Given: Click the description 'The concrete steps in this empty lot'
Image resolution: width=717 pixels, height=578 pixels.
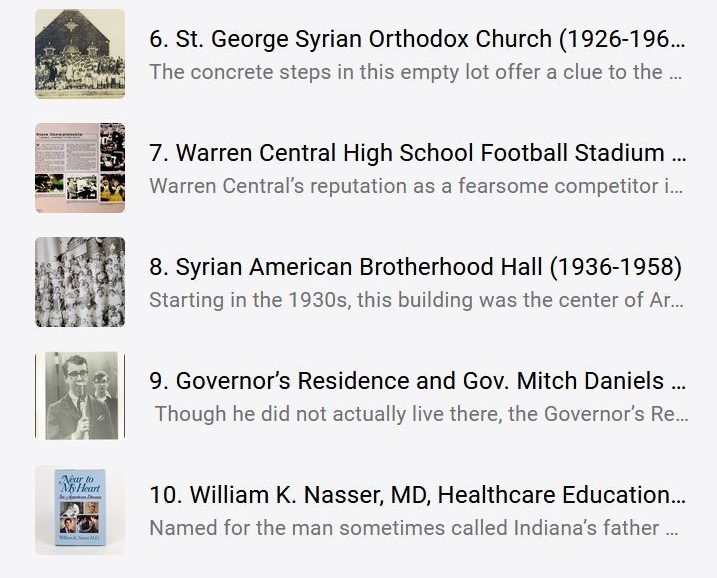Looking at the screenshot, I should (415, 72).
